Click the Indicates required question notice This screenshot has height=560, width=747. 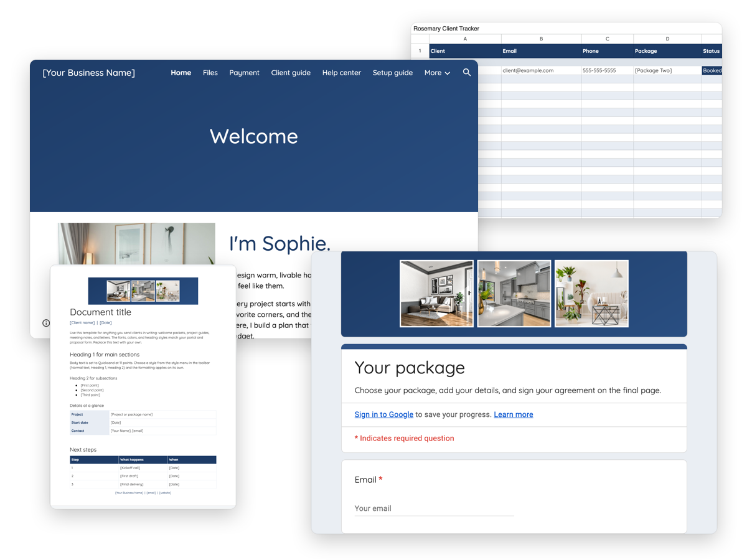click(404, 438)
